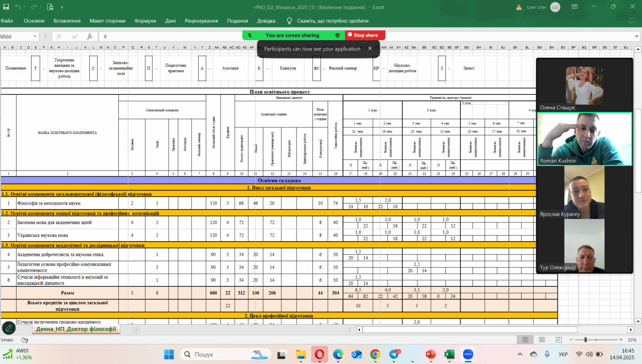Open Excel from the Windows taskbar
Viewport: 642px width, 364px height.
pos(449,354)
